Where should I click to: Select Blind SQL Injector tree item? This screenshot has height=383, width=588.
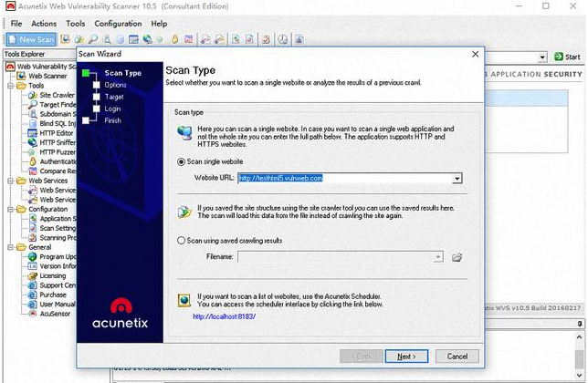[58, 123]
